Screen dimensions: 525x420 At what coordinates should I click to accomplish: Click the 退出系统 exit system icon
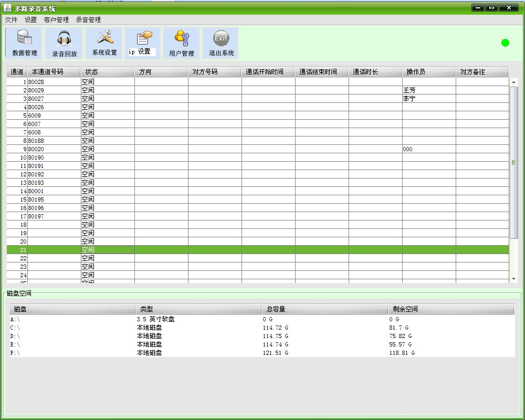click(220, 43)
